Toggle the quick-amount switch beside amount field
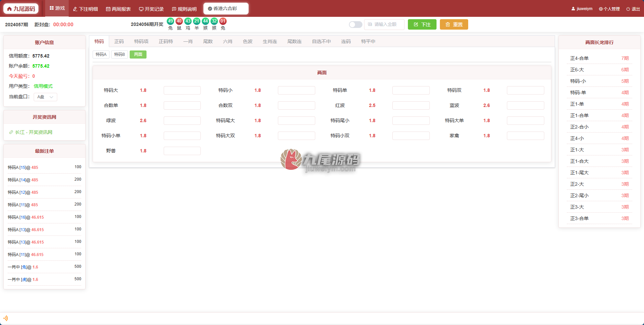Image resolution: width=644 pixels, height=325 pixels. coord(355,25)
